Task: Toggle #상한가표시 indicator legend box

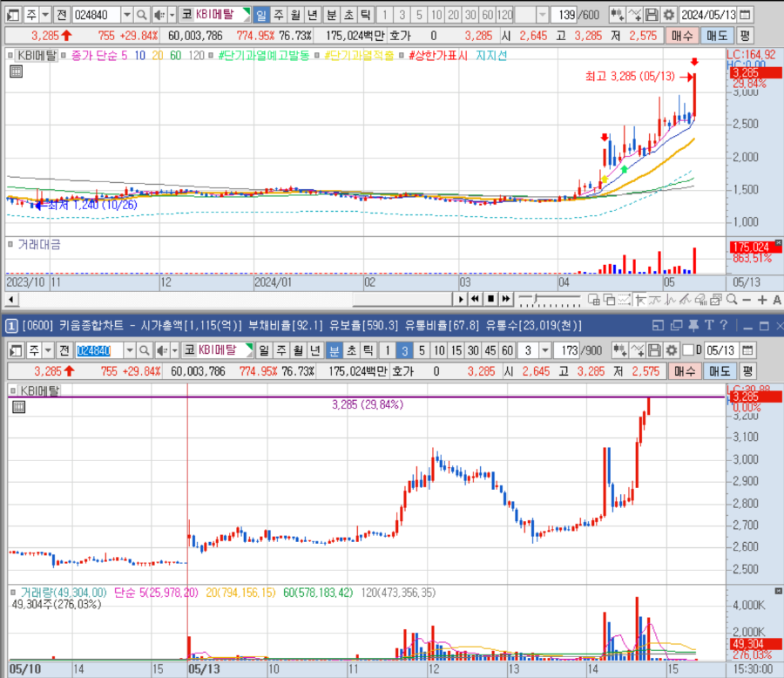Action: tap(402, 56)
